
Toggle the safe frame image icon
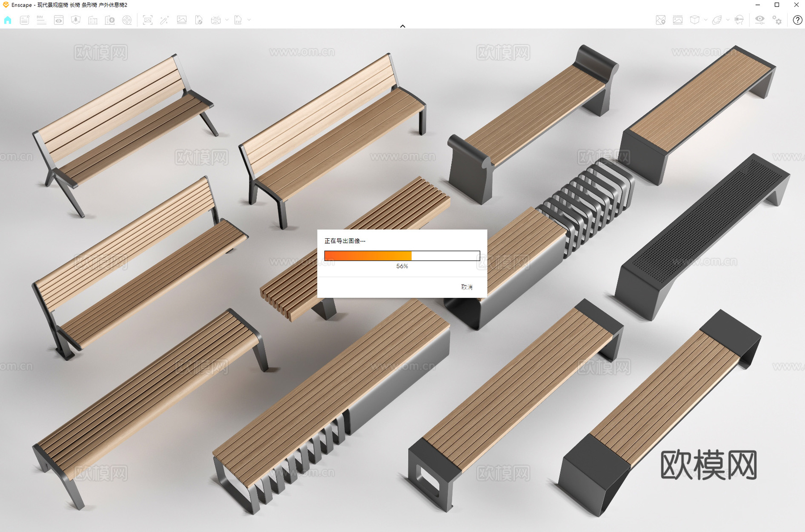pyautogui.click(x=678, y=20)
